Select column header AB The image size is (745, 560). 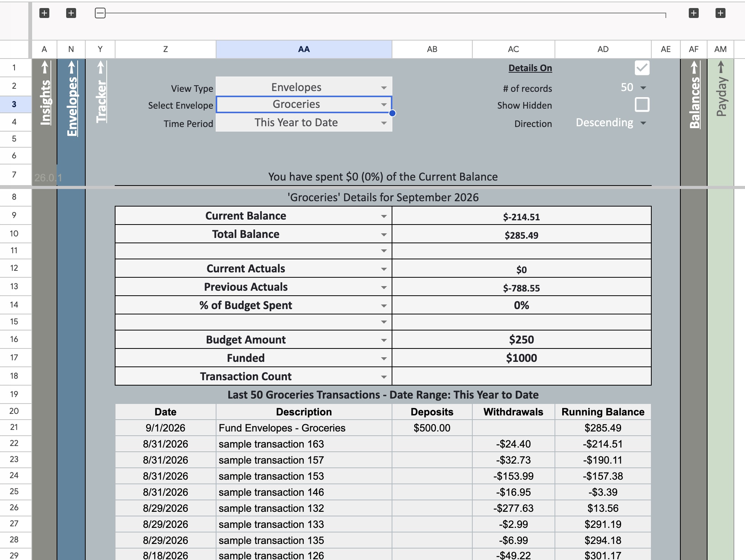[x=432, y=49]
